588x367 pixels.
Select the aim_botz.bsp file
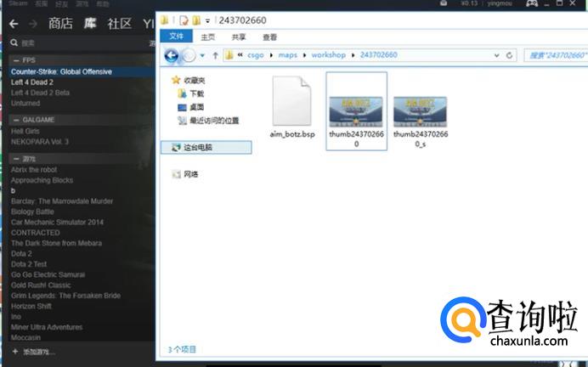point(292,107)
